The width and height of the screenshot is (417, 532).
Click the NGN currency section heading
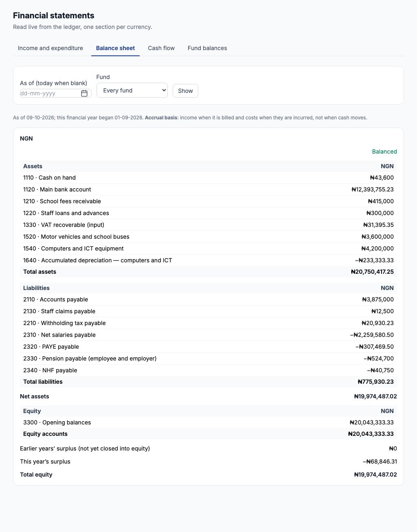26,138
